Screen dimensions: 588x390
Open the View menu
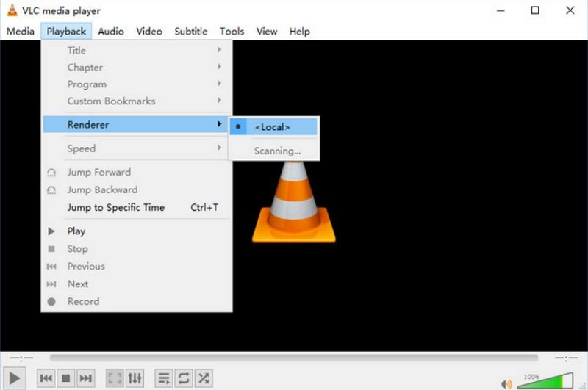click(267, 32)
